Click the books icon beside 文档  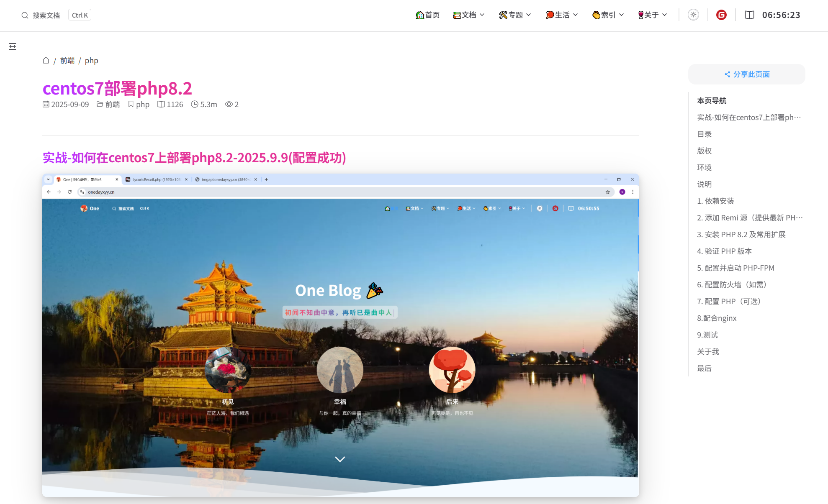(x=457, y=15)
